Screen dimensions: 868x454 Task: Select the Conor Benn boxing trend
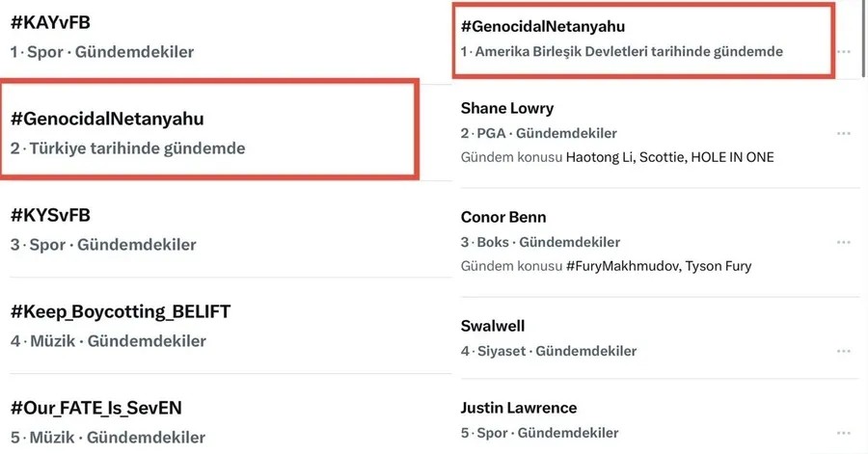[503, 217]
